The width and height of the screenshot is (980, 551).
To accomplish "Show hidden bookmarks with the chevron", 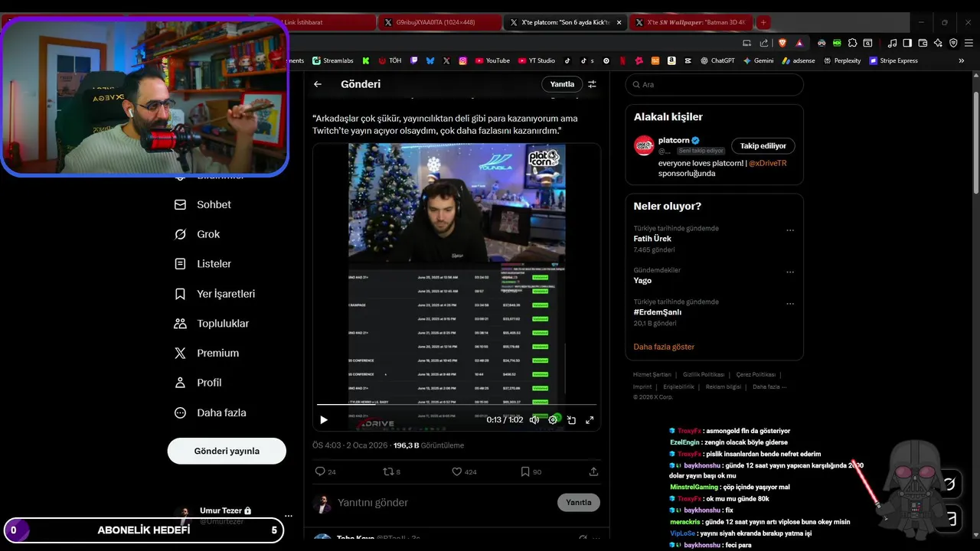I will pyautogui.click(x=962, y=60).
